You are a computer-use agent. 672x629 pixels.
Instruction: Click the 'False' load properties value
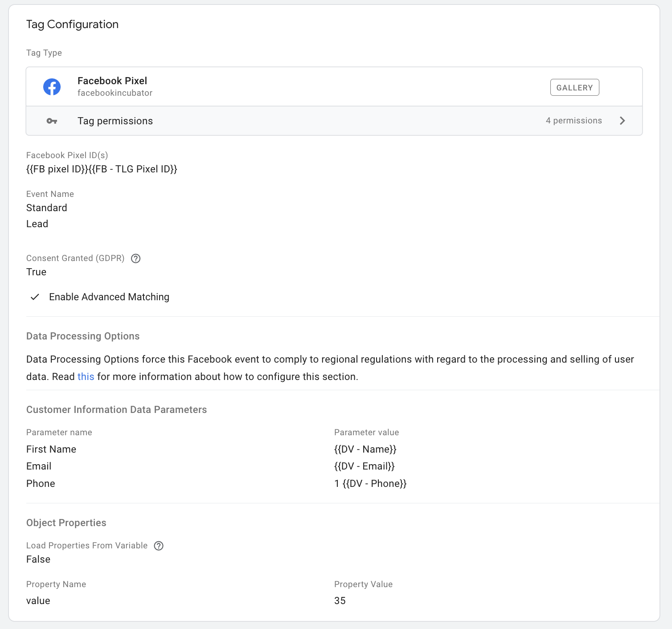(x=38, y=560)
